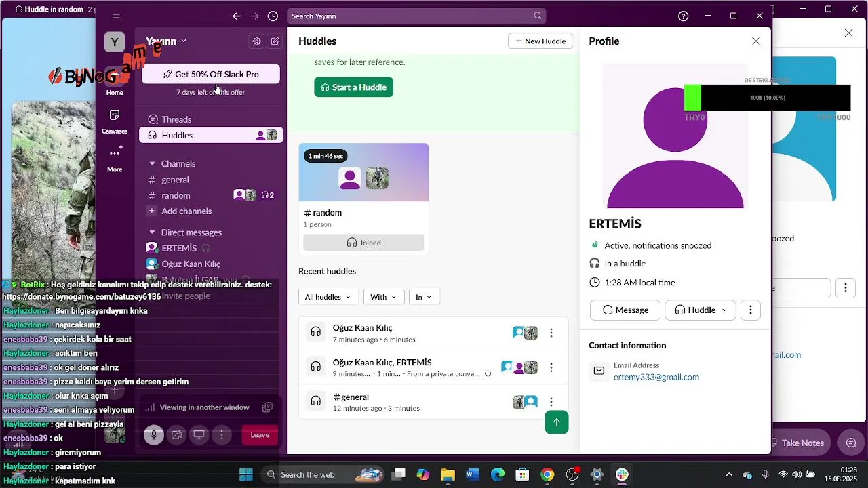Open workspace preferences gear icon

point(256,41)
